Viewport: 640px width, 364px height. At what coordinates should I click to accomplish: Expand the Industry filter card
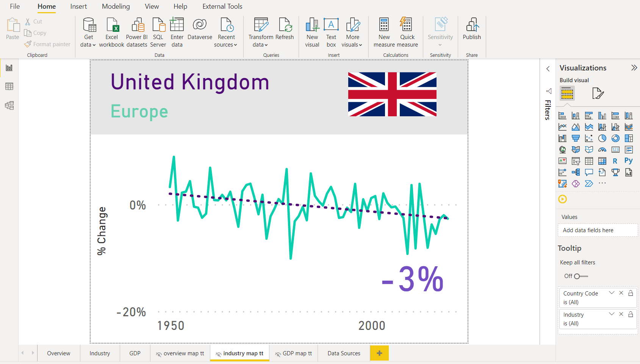[612, 314]
